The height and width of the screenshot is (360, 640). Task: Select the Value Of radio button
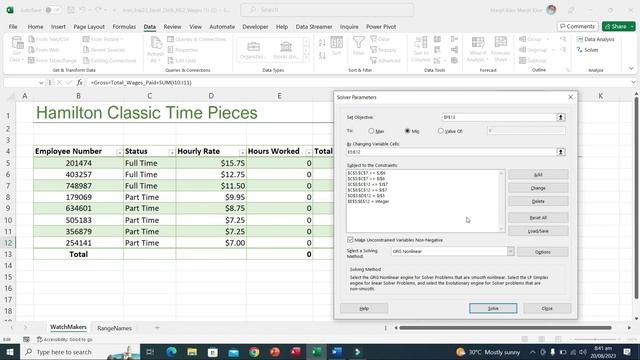[x=440, y=131]
